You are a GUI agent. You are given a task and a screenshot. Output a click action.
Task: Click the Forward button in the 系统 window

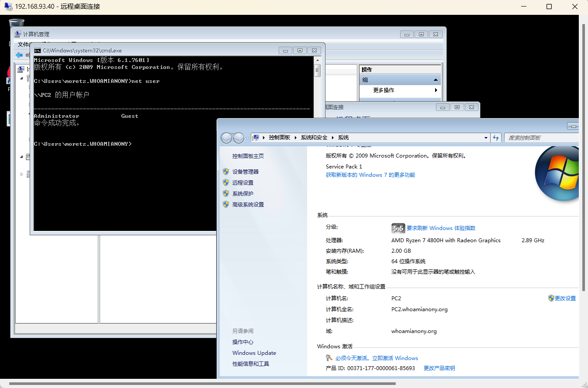click(x=239, y=138)
